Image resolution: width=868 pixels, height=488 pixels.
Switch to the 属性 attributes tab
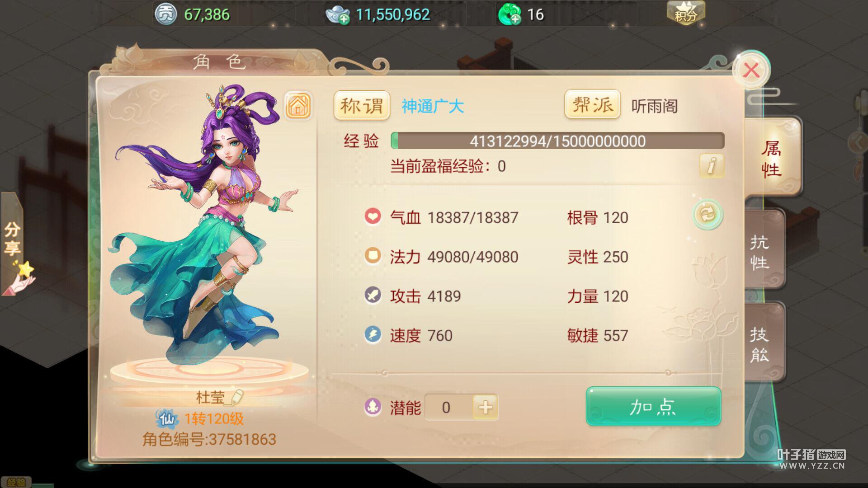(772, 159)
